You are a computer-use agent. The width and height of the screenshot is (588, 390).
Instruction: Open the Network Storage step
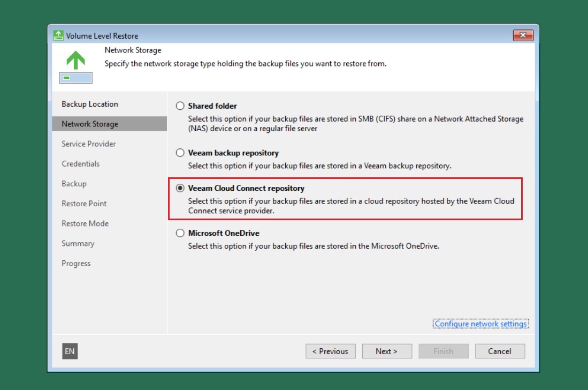[90, 124]
